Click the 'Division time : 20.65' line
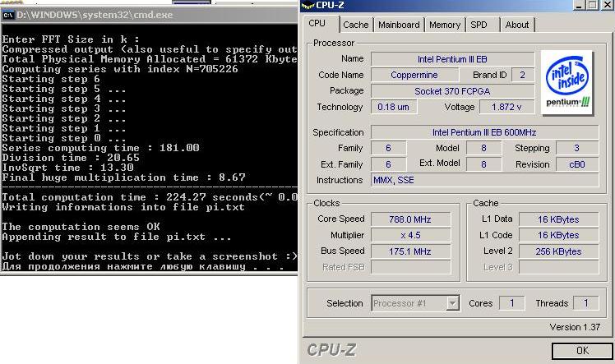 pos(71,158)
